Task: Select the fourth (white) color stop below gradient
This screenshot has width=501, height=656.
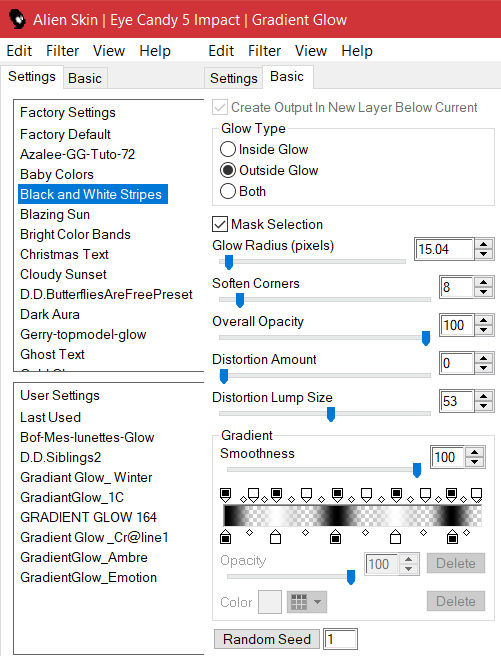Action: point(395,536)
